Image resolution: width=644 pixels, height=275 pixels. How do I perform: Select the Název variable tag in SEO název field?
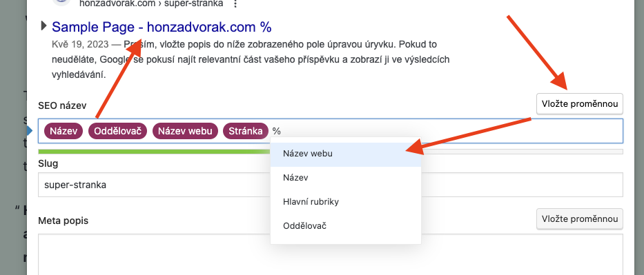point(64,131)
